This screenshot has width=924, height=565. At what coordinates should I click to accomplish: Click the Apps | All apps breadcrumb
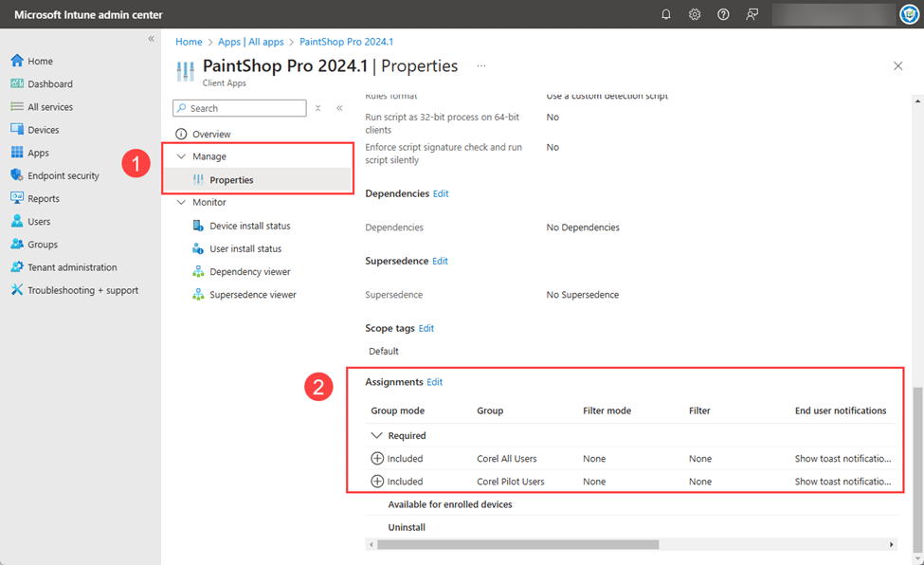point(250,42)
